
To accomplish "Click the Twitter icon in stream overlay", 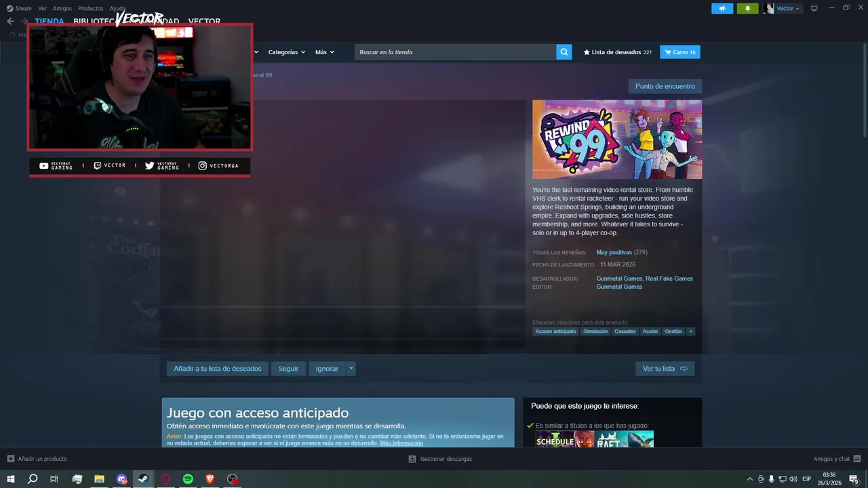I will (x=150, y=165).
